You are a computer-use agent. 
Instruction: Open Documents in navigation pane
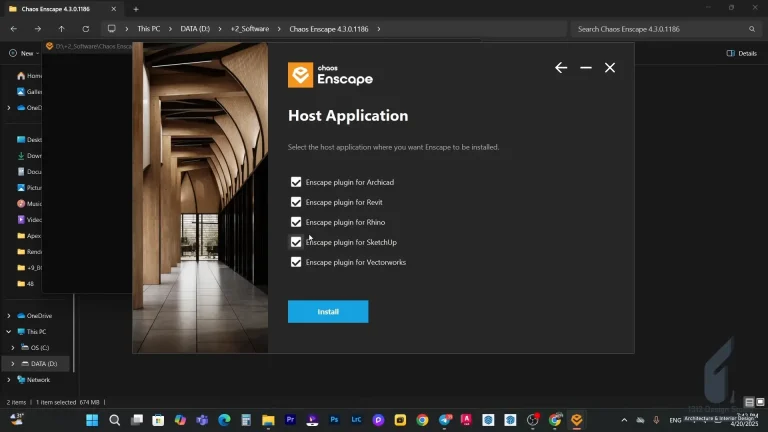pos(29,171)
